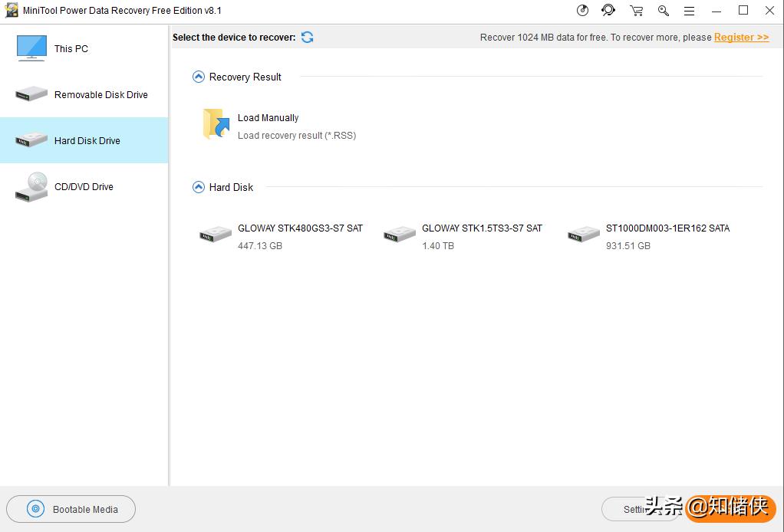
Task: Minimize the MiniTool window
Action: (x=716, y=11)
